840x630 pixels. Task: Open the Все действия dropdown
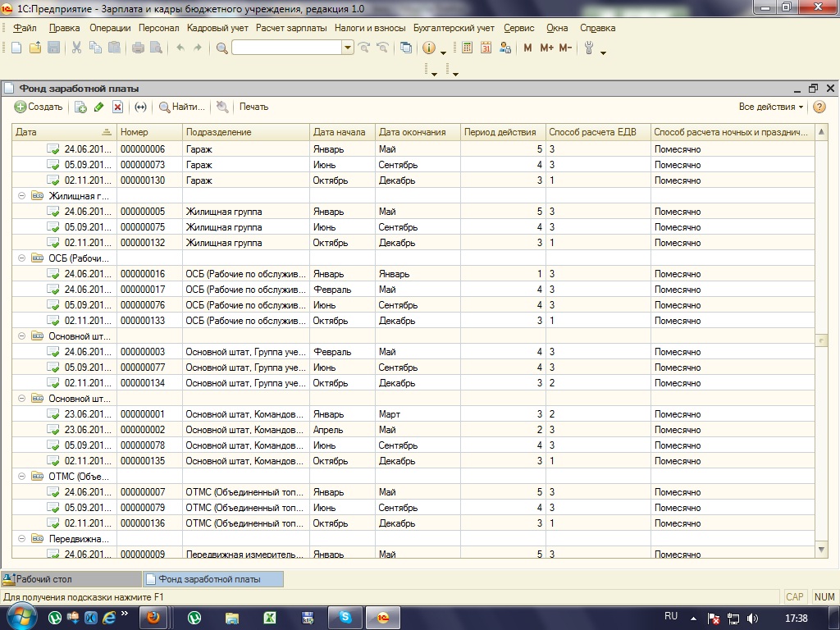pyautogui.click(x=771, y=107)
